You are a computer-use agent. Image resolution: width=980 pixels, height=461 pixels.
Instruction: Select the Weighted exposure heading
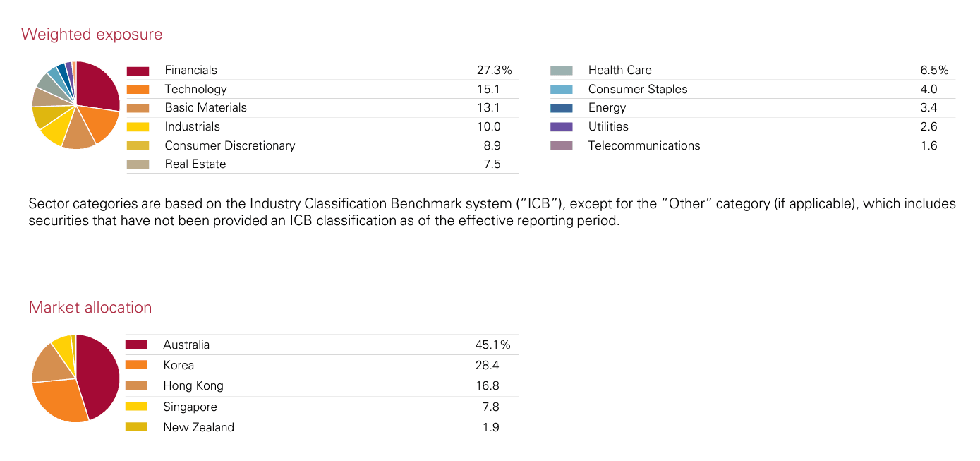92,34
